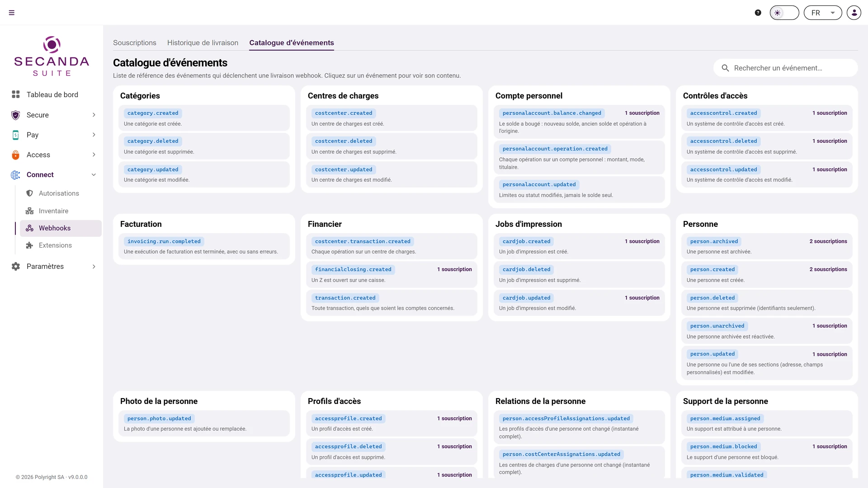Click the Connect globe icon

16,175
